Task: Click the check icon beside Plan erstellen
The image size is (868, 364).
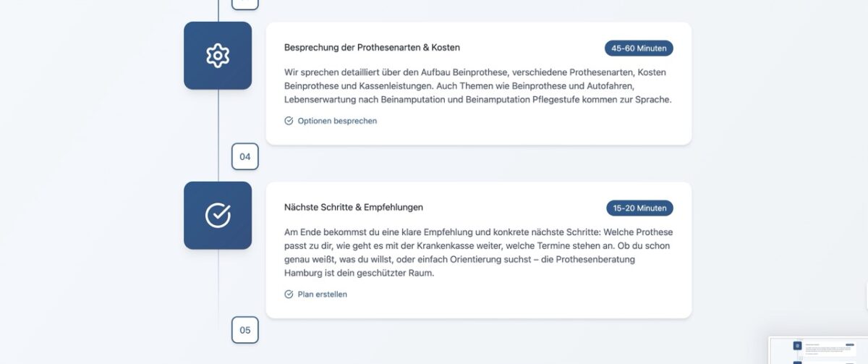Action: click(x=289, y=295)
